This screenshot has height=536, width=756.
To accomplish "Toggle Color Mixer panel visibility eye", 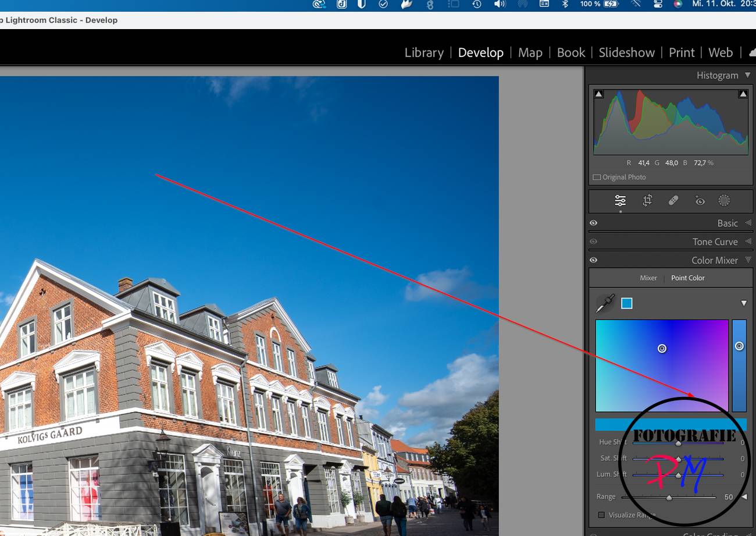I will (593, 260).
